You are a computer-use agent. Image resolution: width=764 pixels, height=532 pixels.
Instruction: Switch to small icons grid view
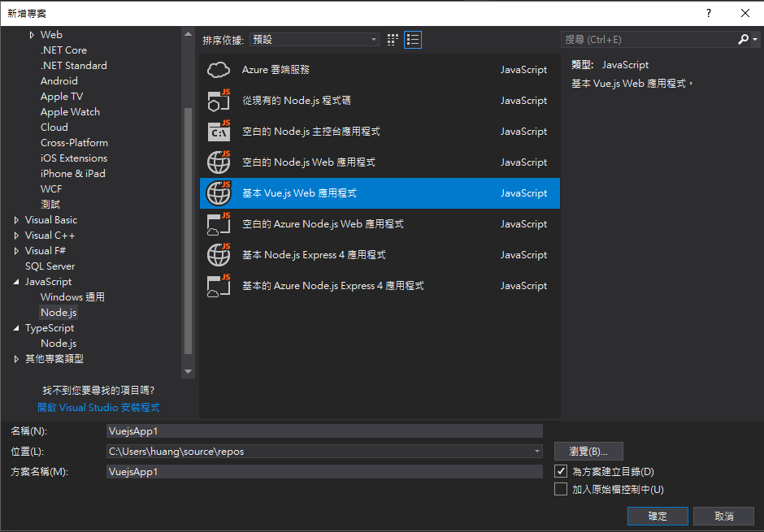coord(393,40)
